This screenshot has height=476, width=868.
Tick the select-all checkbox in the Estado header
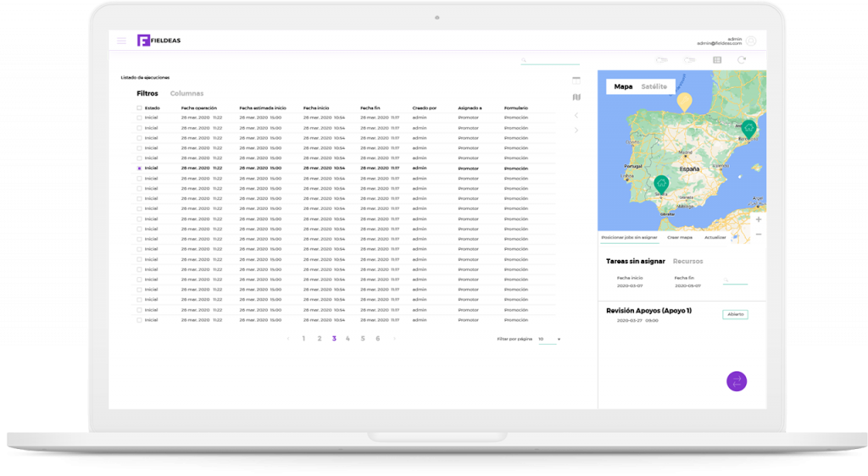[140, 108]
